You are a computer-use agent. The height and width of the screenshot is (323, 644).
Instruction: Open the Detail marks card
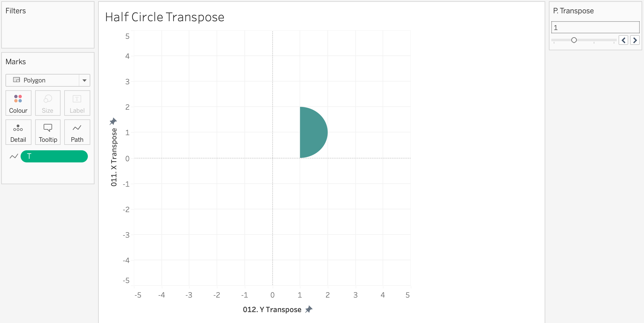[18, 132]
